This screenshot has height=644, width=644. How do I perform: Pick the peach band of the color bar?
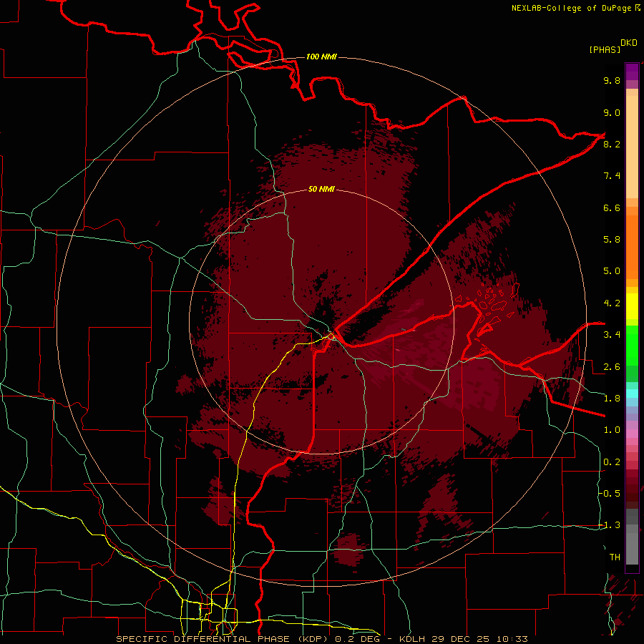(632, 147)
